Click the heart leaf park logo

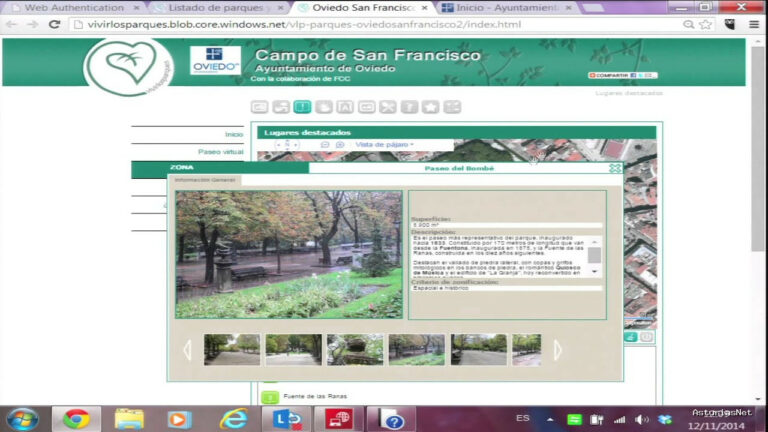tap(128, 66)
